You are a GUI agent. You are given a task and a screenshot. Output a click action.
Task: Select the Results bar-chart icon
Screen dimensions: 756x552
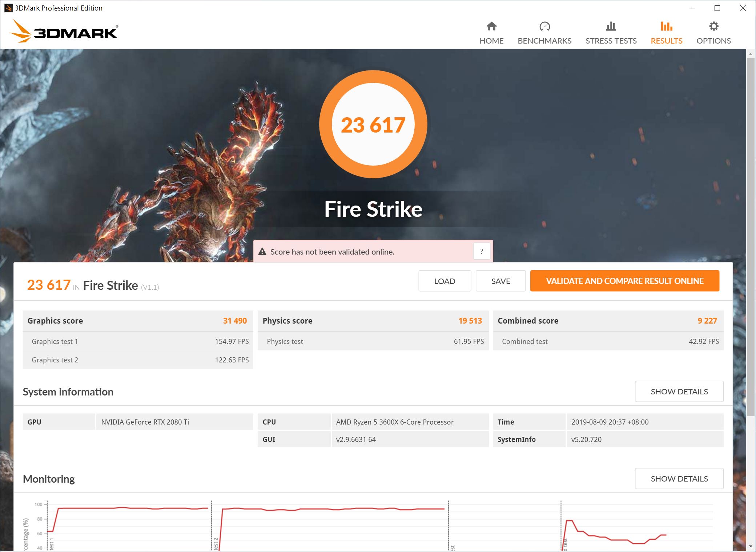pos(666,26)
